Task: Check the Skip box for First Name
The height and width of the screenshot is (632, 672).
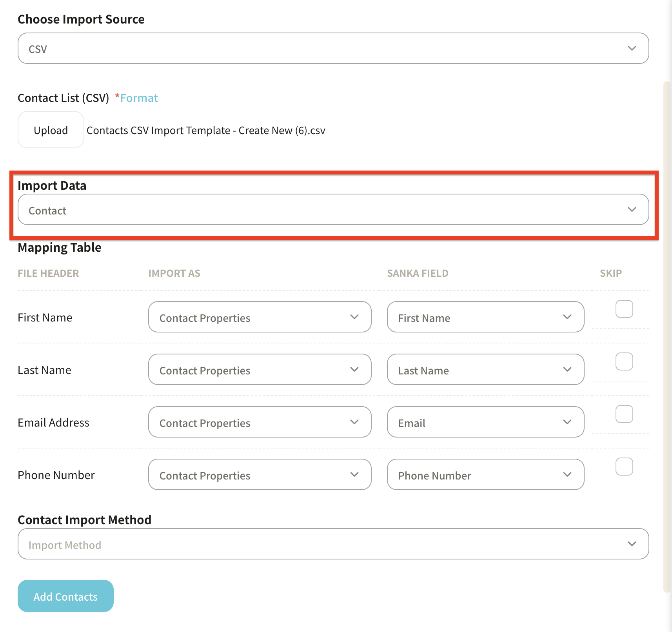Action: pos(624,309)
